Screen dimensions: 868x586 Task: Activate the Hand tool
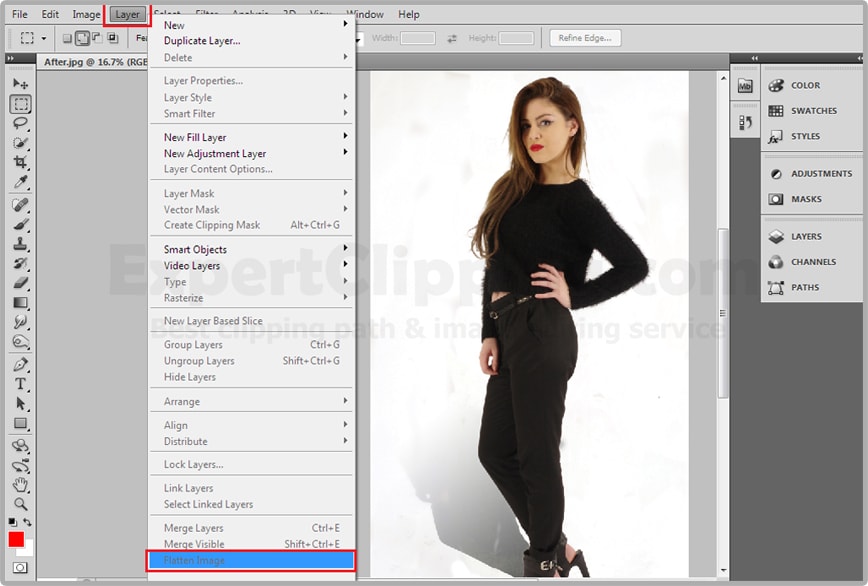(x=21, y=485)
